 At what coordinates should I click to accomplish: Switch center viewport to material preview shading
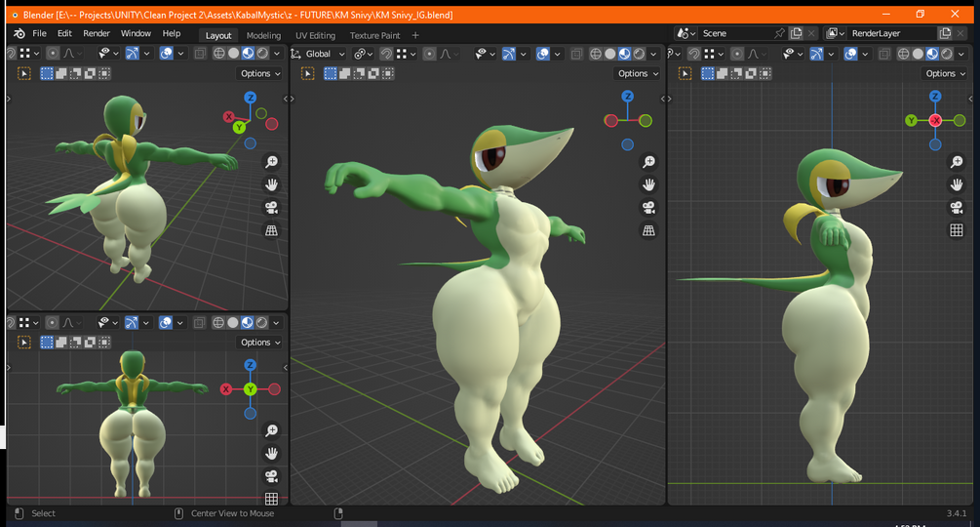624,54
